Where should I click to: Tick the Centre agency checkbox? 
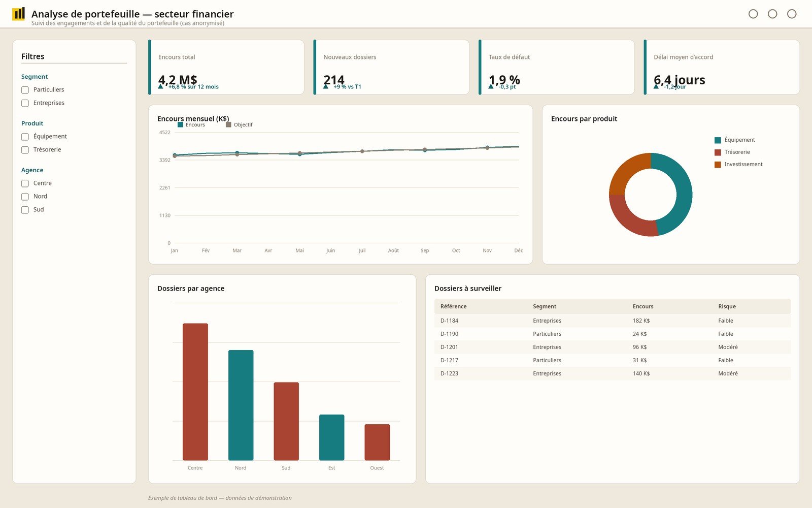25,183
